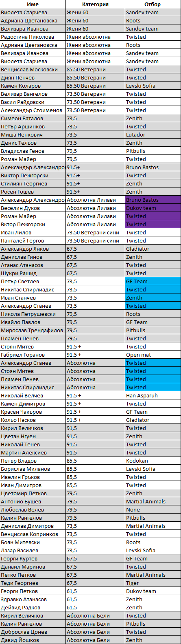The height and width of the screenshot is (644, 181).
Task: Click the name cell Цветан Нгуен
Action: (x=33, y=436)
